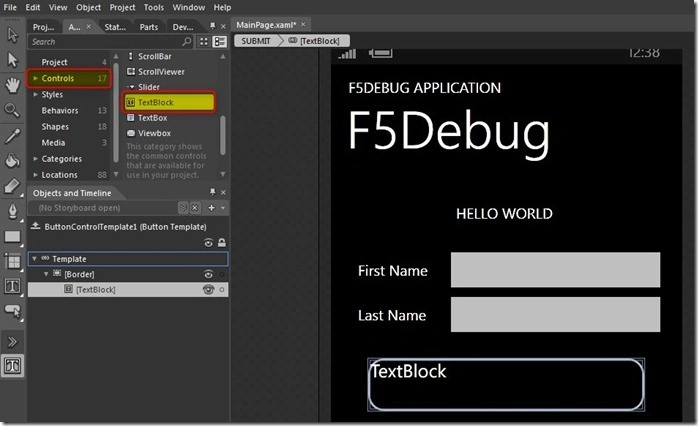Select the Direct Selection tool

tap(12, 60)
